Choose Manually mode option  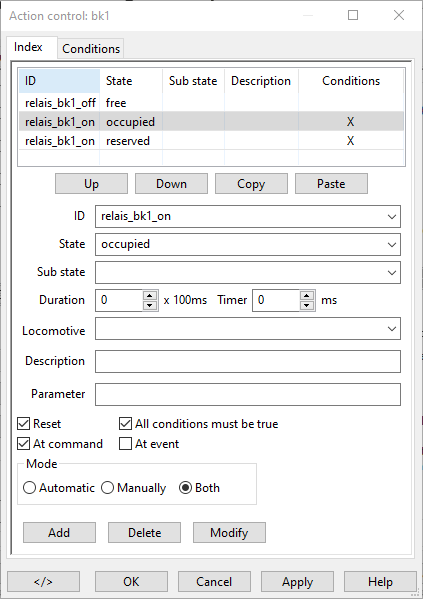[x=107, y=488]
